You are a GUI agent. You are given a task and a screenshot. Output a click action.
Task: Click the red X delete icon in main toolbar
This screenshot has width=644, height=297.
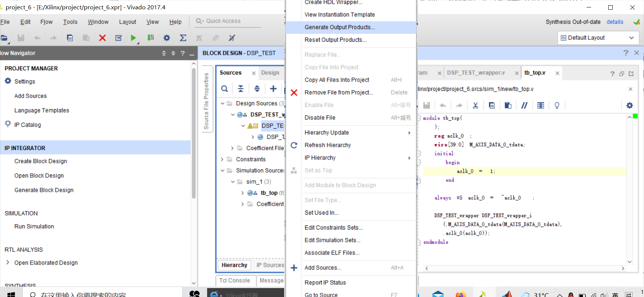102,38
